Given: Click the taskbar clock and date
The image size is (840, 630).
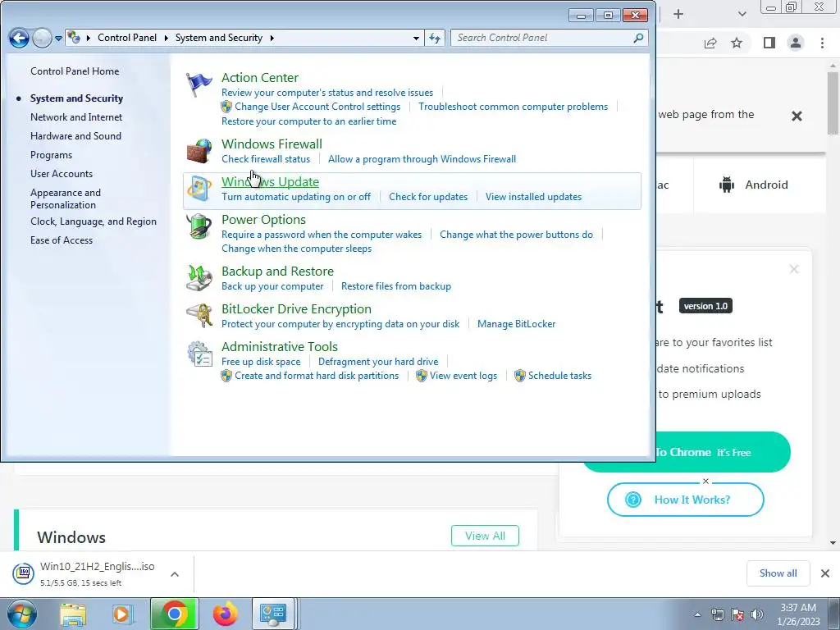Looking at the screenshot, I should [x=798, y=614].
